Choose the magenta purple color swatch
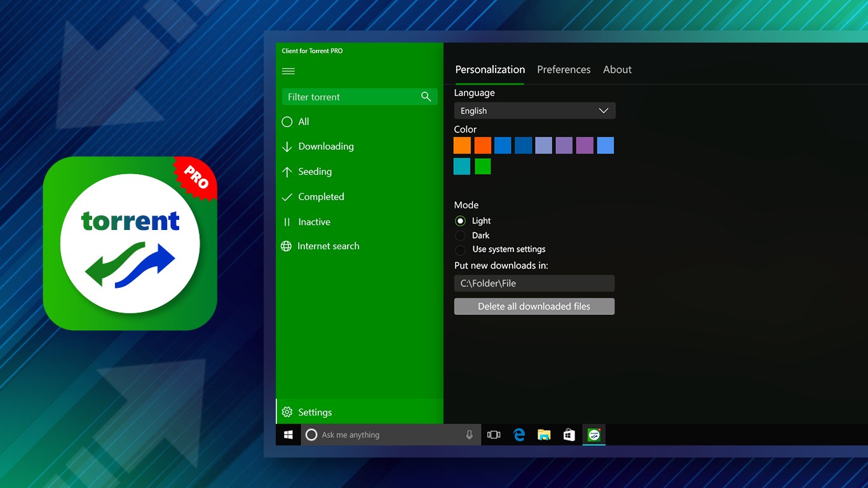The height and width of the screenshot is (488, 868). (x=585, y=146)
